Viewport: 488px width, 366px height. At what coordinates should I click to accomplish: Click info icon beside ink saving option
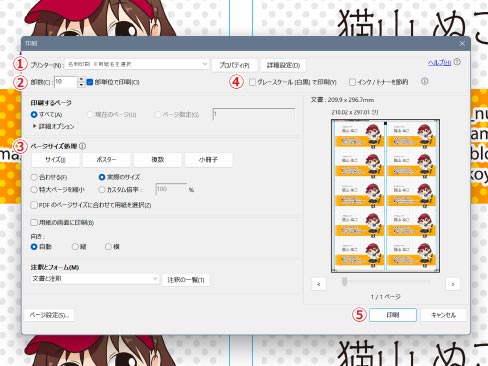[424, 81]
